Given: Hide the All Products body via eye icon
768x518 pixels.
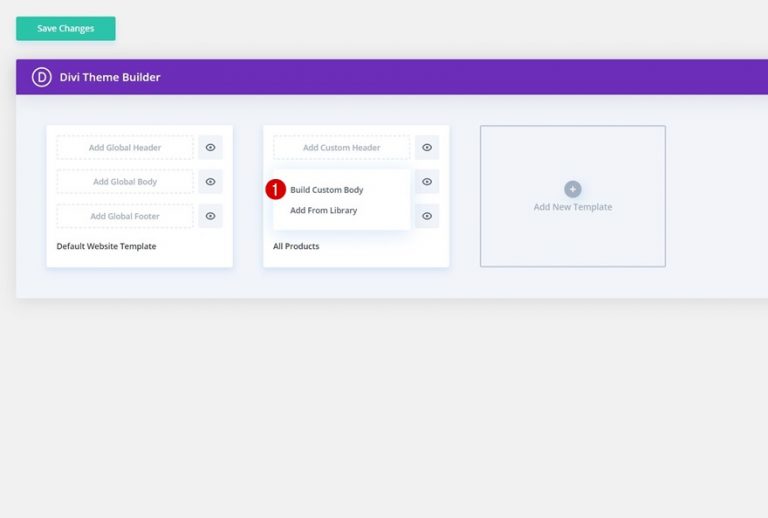Looking at the screenshot, I should pyautogui.click(x=427, y=182).
